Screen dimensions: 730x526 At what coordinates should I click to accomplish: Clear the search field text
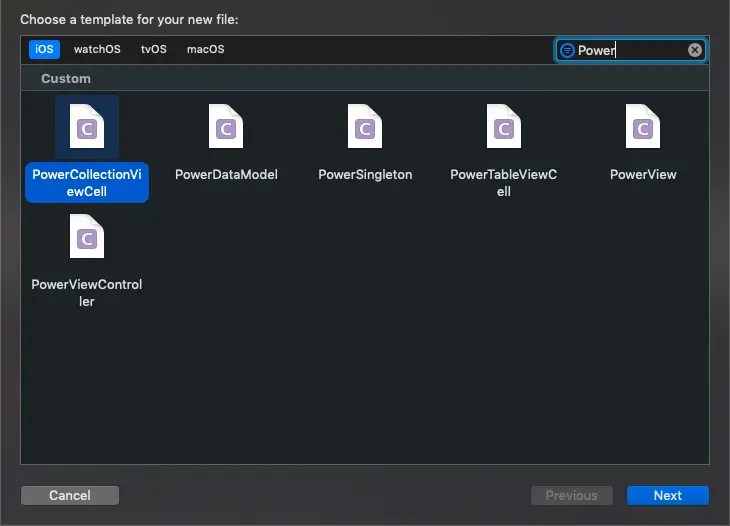click(x=695, y=50)
